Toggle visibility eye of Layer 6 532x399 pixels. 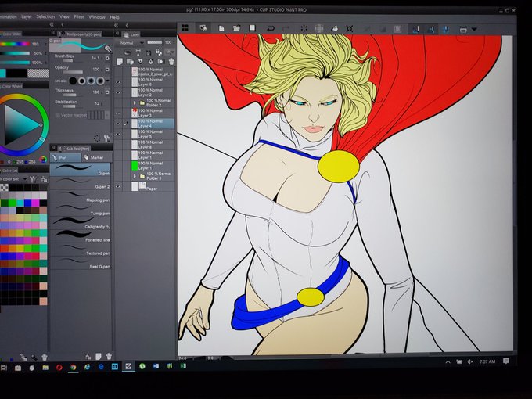click(118, 82)
